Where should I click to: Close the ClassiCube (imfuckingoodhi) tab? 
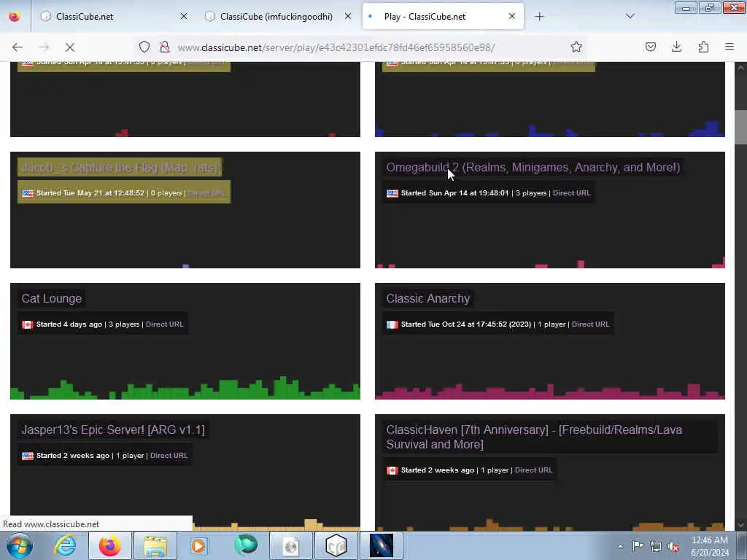tap(348, 17)
